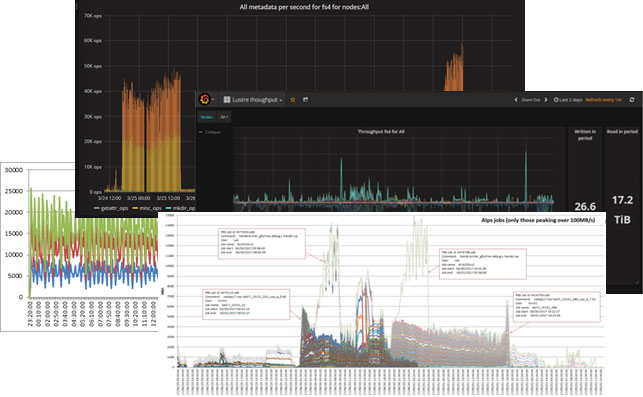This screenshot has height=397, width=643.
Task: Click the Zoom Out time control
Action: point(531,100)
